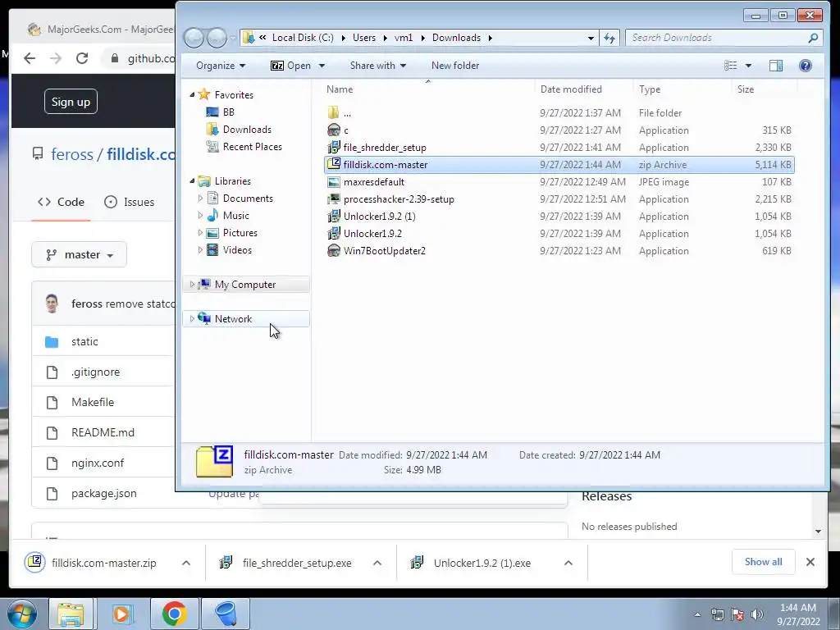Open the Share with dropdown

coord(377,66)
